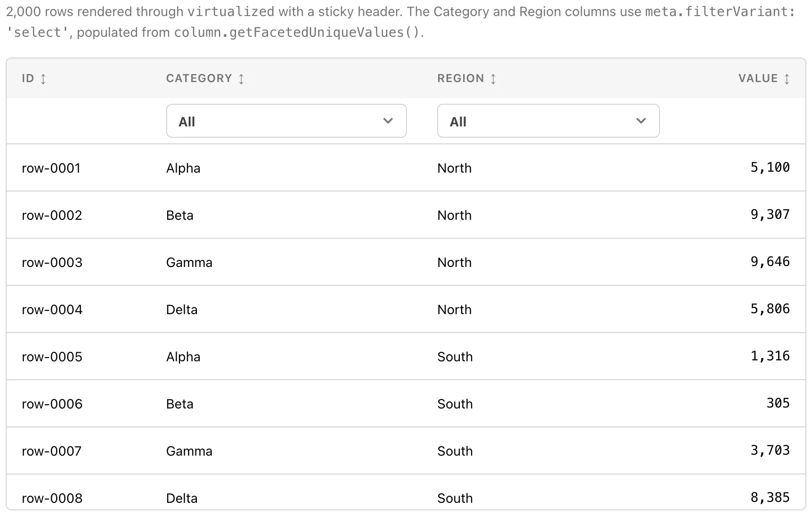The height and width of the screenshot is (516, 812).
Task: Select the row-0008 ID cell
Action: click(52, 499)
